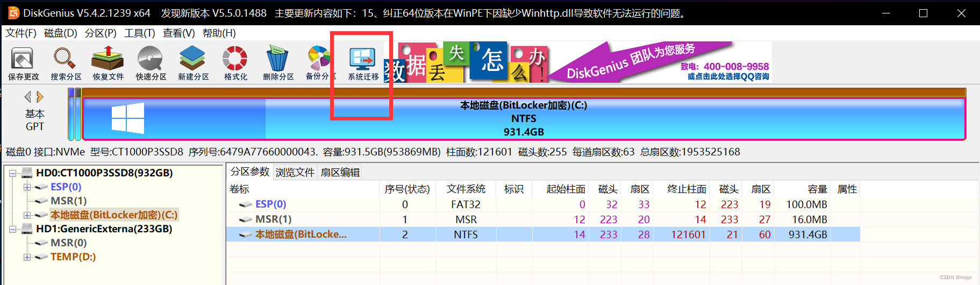
Task: Click the C: NTFS 931.4GB partition bar
Action: pyautogui.click(x=523, y=119)
